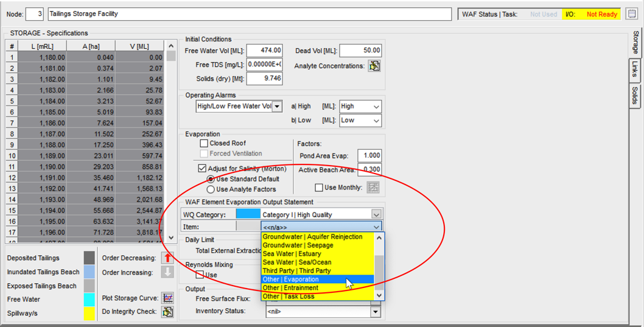Open the High/Low Free Water Vol dropdown
Viewport: 644px width, 327px height.
pos(277,107)
